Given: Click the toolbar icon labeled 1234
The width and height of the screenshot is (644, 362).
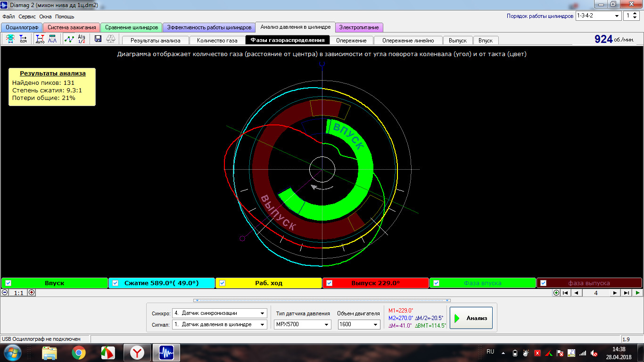Looking at the screenshot, I should click(x=23, y=39).
